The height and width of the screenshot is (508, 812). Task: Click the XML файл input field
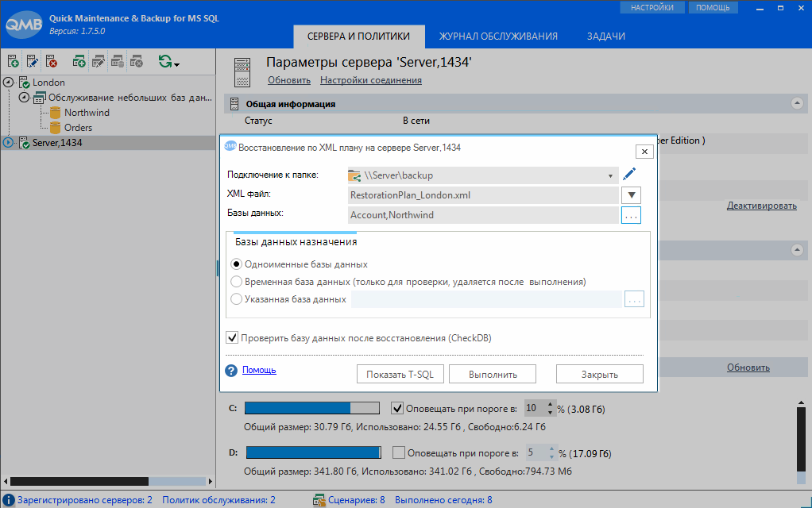(x=483, y=195)
